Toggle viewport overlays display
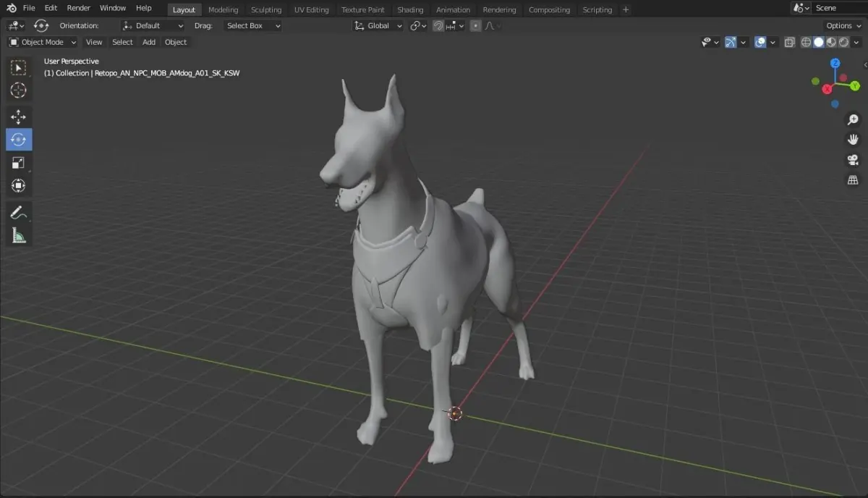This screenshot has height=498, width=868. pyautogui.click(x=760, y=42)
